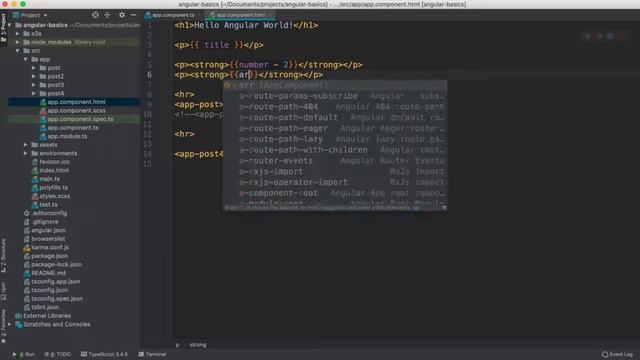
Task: Click the polyfills.ts file icon
Action: point(35,188)
